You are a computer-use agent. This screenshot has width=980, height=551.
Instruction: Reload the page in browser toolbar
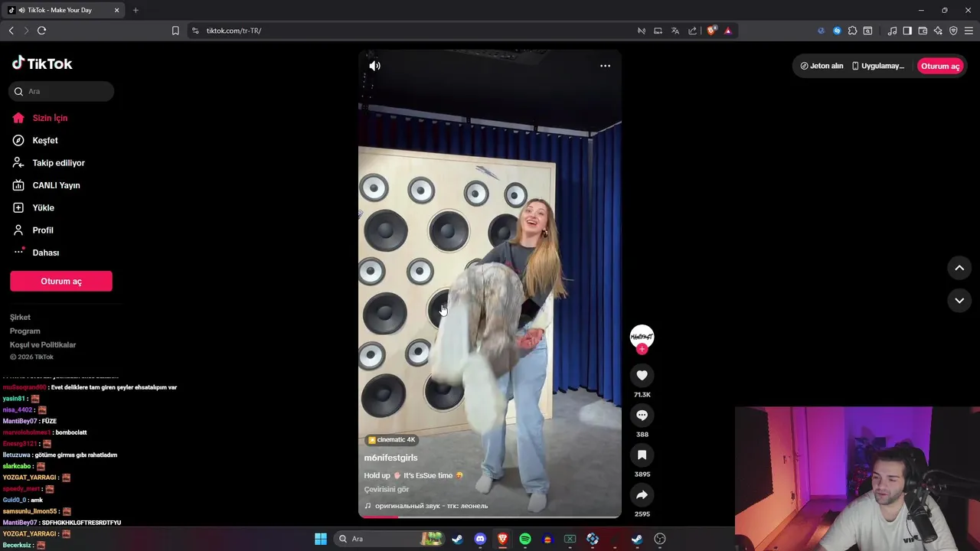click(x=41, y=31)
